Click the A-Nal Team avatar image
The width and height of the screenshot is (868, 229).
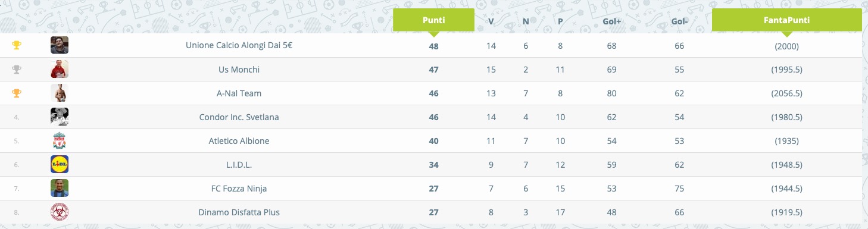(x=60, y=93)
